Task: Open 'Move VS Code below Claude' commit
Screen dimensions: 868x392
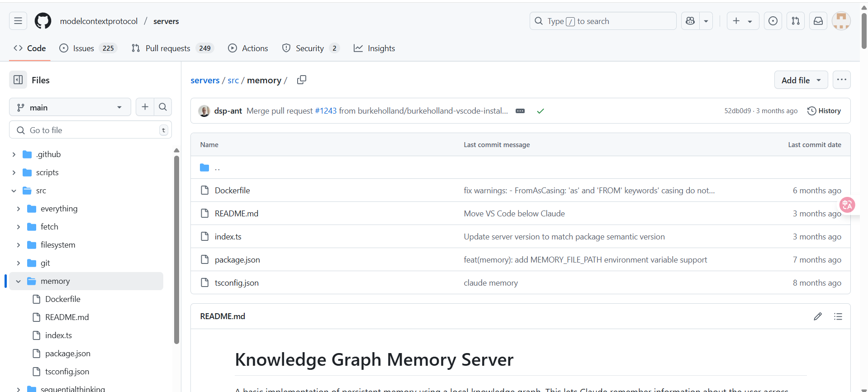Action: tap(514, 214)
